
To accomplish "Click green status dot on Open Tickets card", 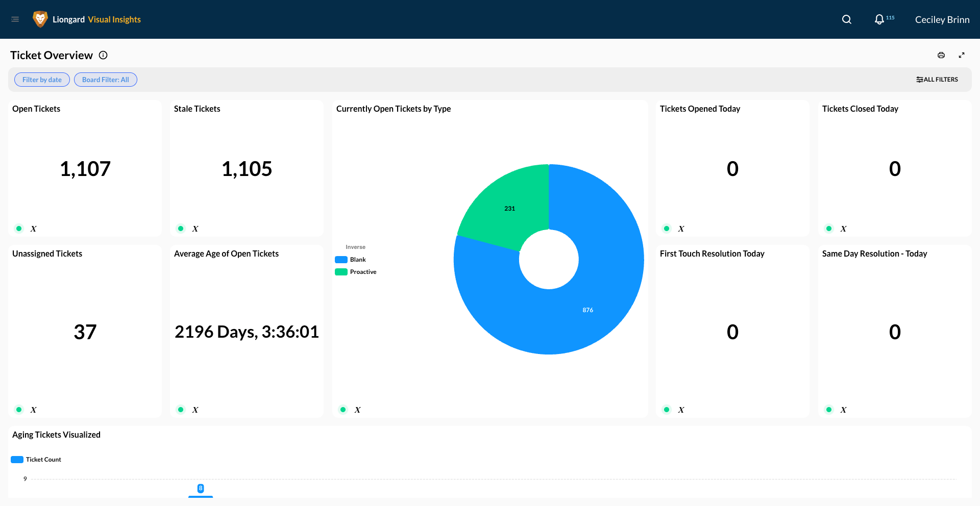I will (19, 229).
